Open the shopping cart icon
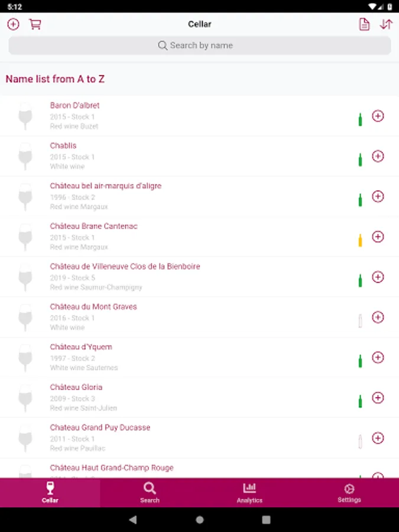The height and width of the screenshot is (532, 399). coord(35,24)
